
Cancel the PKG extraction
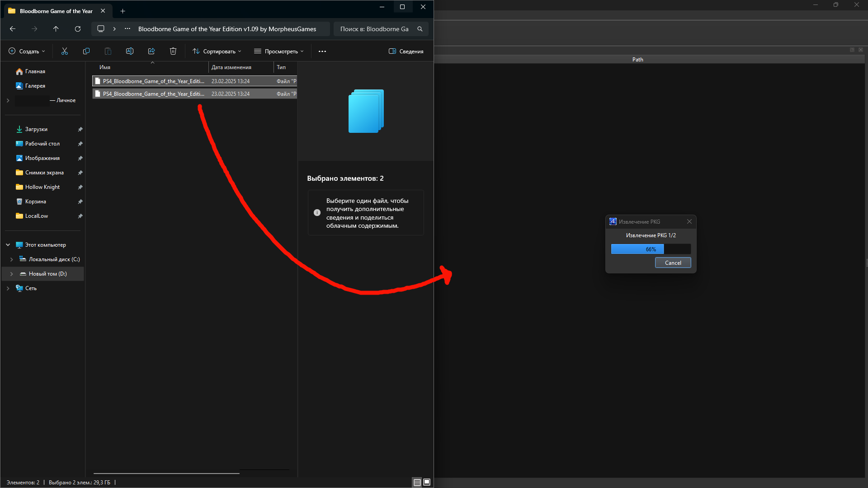pos(673,263)
